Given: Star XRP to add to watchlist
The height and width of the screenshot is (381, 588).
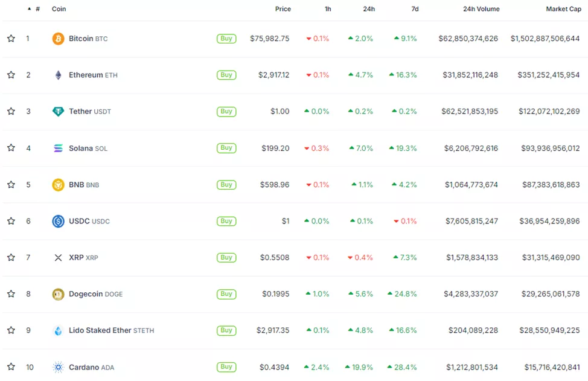Looking at the screenshot, I should tap(11, 257).
